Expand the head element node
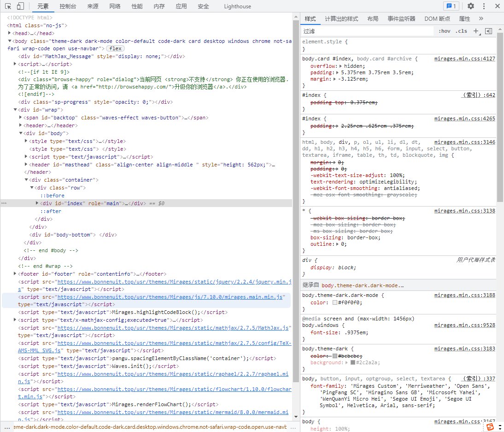Viewport: 504px width, 432px height. pos(9,33)
